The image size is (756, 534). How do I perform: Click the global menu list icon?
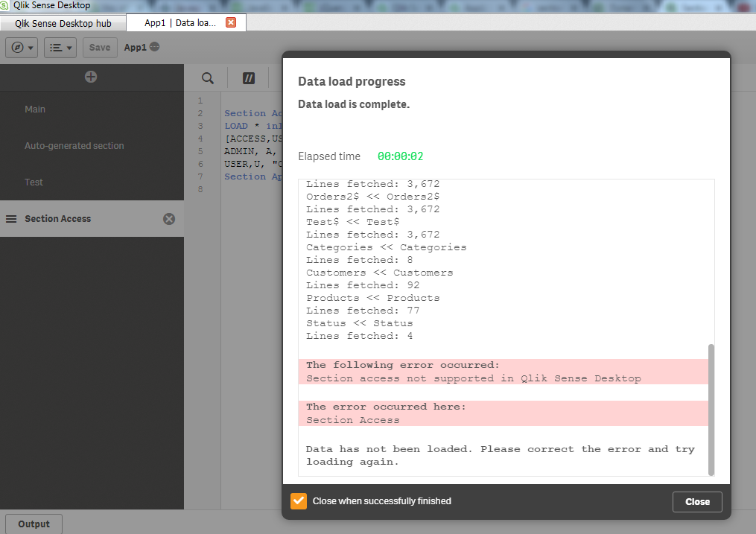click(55, 47)
